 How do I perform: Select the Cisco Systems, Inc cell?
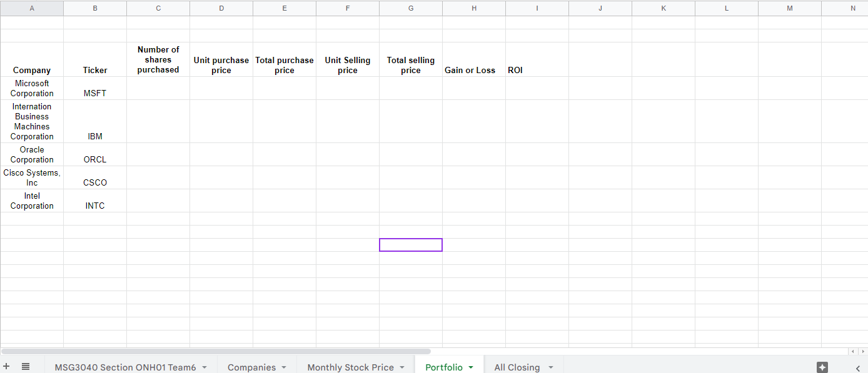[x=32, y=177]
